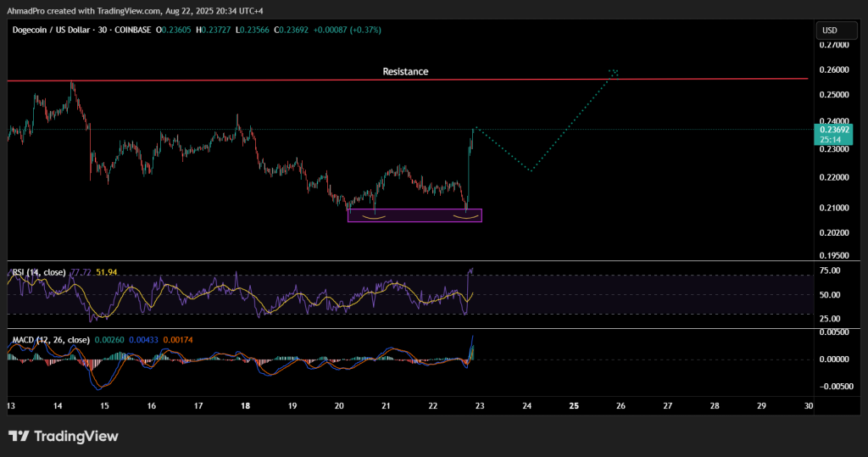The image size is (868, 457).
Task: Click the current price label 0.23692
Action: coord(834,130)
